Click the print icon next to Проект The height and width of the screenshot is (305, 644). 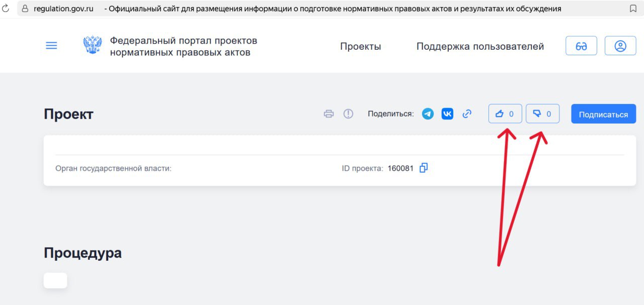(x=329, y=114)
